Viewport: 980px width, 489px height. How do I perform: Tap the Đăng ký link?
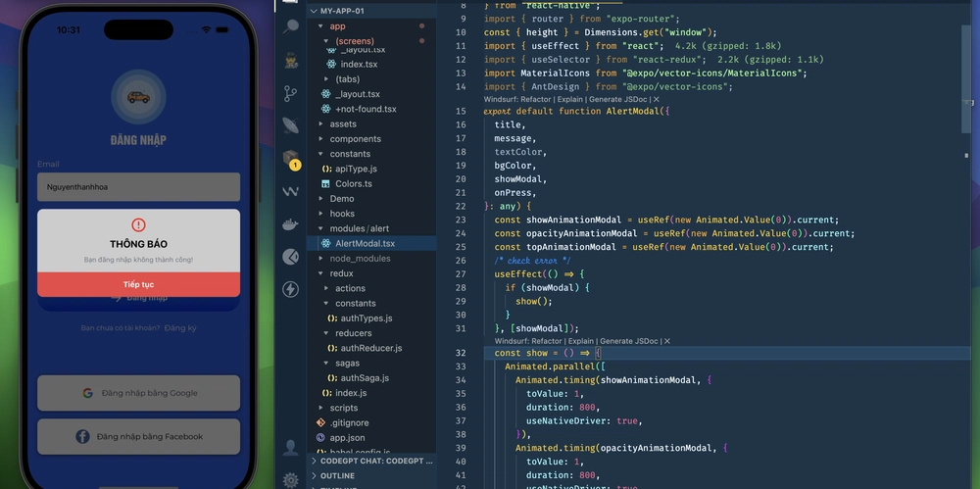tap(180, 327)
